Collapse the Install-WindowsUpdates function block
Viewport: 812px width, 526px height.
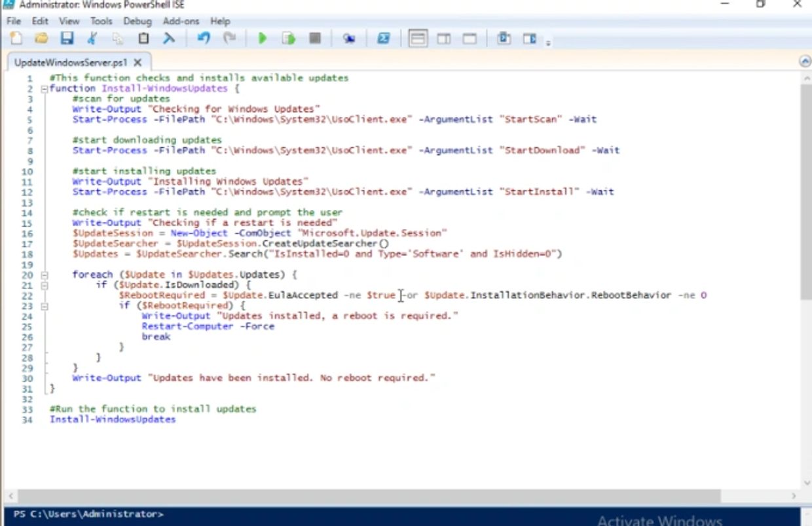(x=44, y=89)
